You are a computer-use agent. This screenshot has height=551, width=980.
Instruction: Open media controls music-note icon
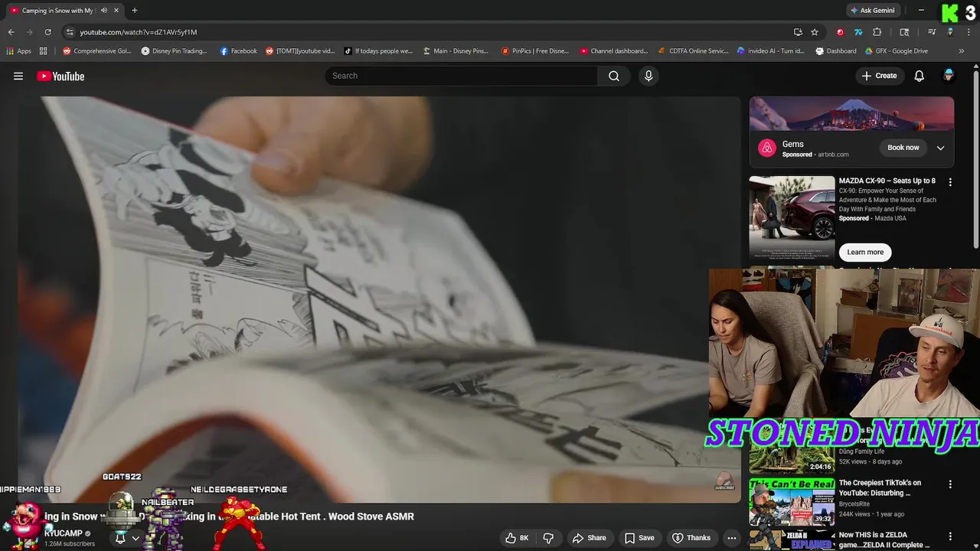tap(932, 32)
